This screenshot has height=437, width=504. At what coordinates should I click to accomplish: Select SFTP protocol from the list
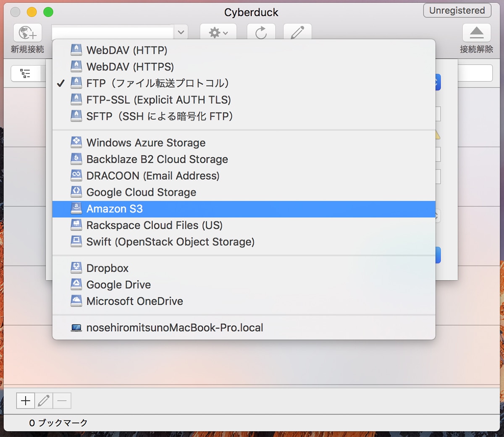coord(159,116)
